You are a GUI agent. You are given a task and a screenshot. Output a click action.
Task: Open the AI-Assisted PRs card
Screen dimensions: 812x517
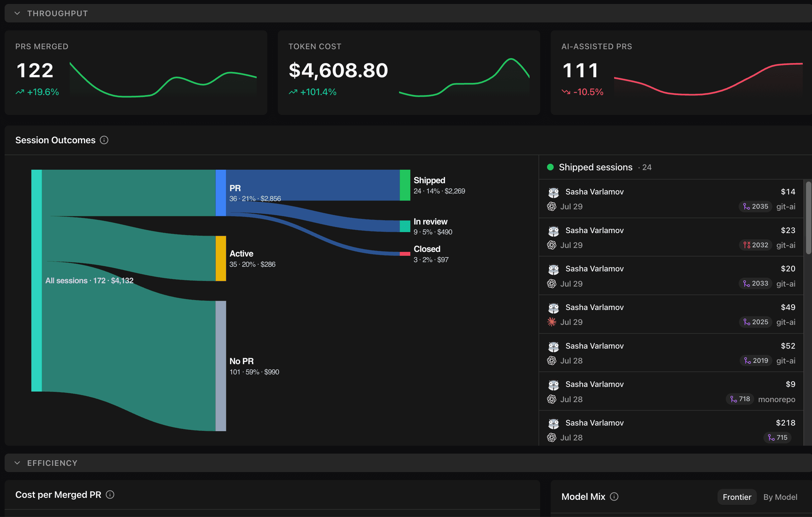681,73
